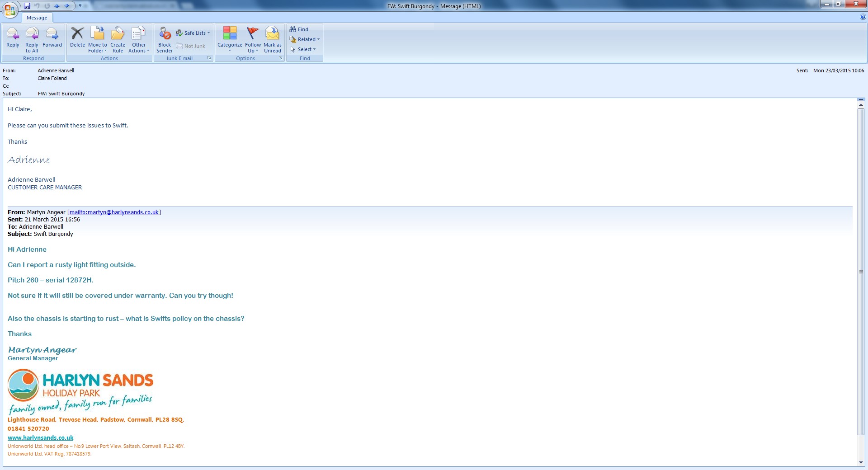Open the Categorize color menu

click(x=230, y=40)
